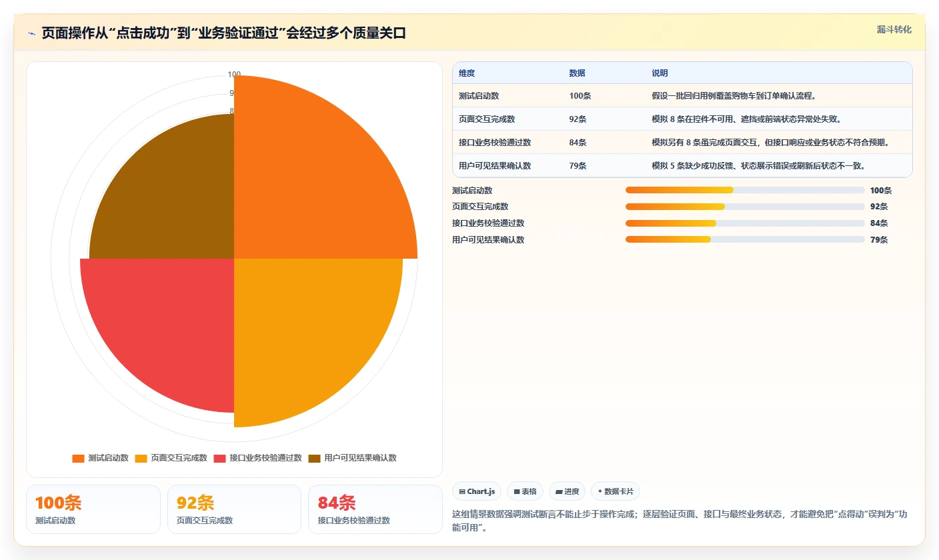
Task: Click the 100 axis label on chart
Action: pos(234,75)
